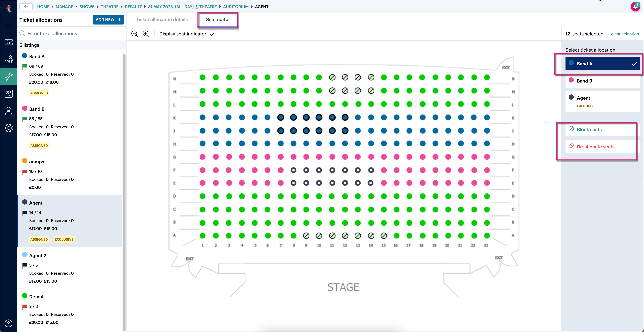The height and width of the screenshot is (332, 644).
Task: Click the De-allocate seats eraser icon
Action: (571, 146)
